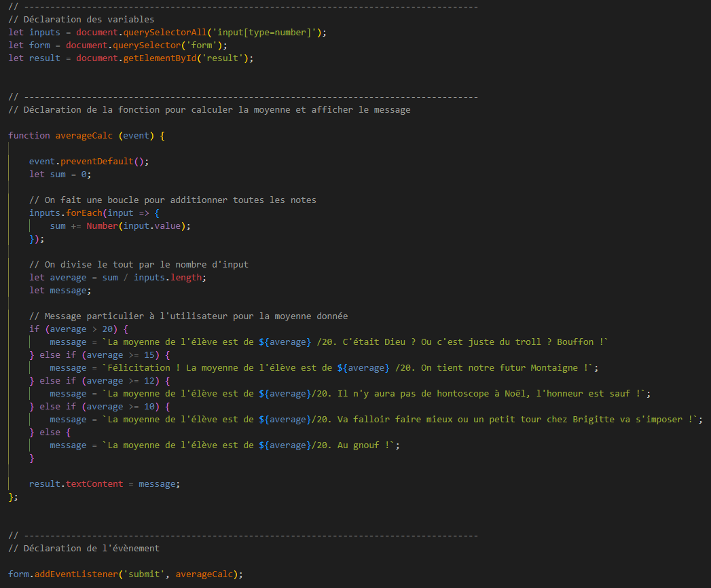Click the "getElementById" method name

160,58
